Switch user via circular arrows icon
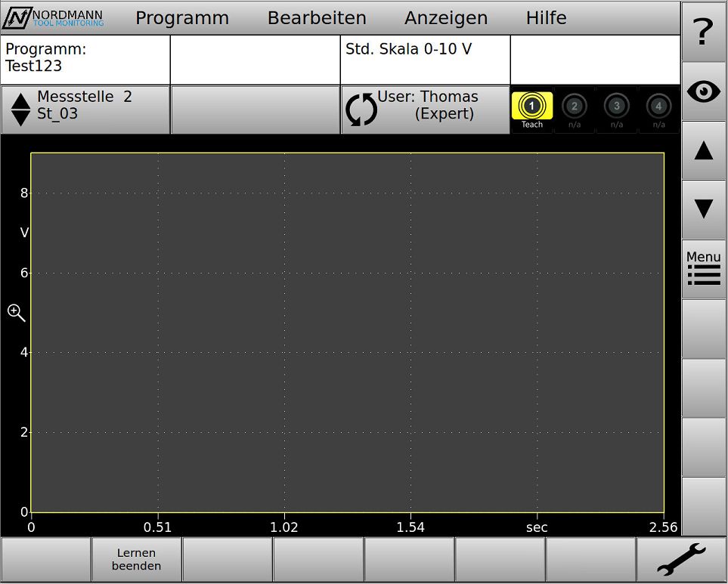Viewport: 728px width, 584px height. (x=361, y=110)
